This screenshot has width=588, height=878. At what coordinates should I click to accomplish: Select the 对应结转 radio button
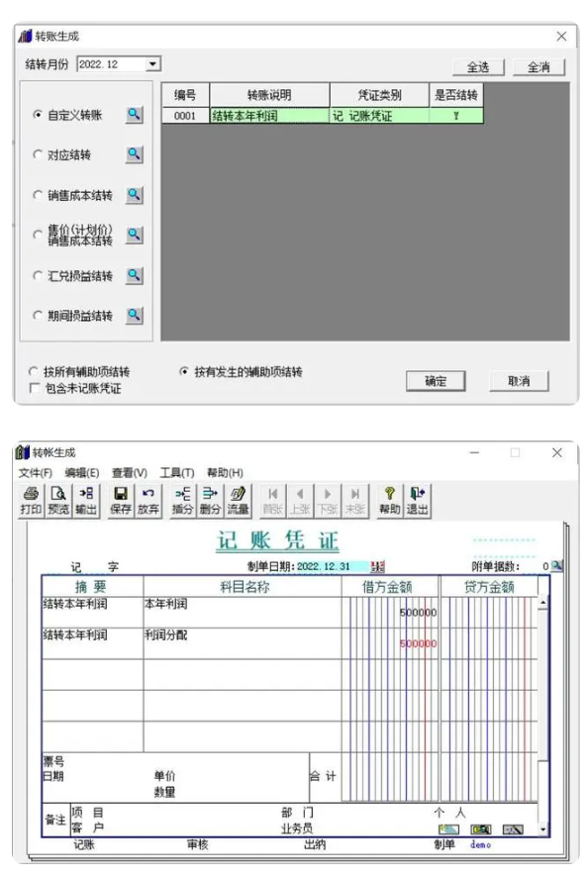click(38, 154)
